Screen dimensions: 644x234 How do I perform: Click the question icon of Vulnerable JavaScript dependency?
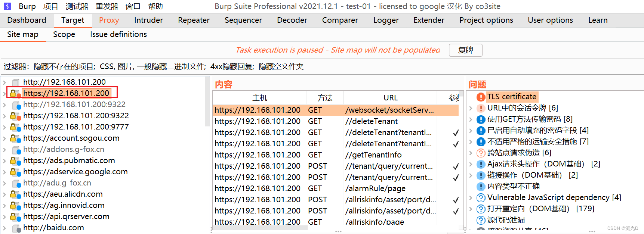481,198
